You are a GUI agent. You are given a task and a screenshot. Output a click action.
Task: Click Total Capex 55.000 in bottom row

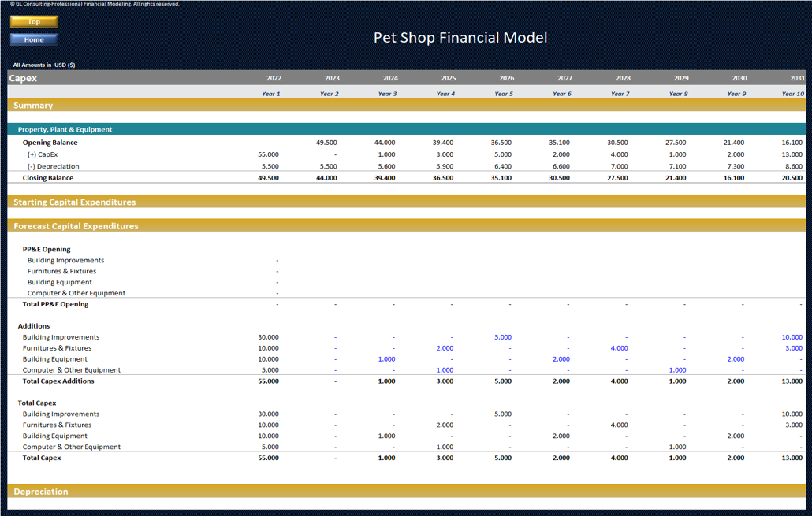point(268,458)
